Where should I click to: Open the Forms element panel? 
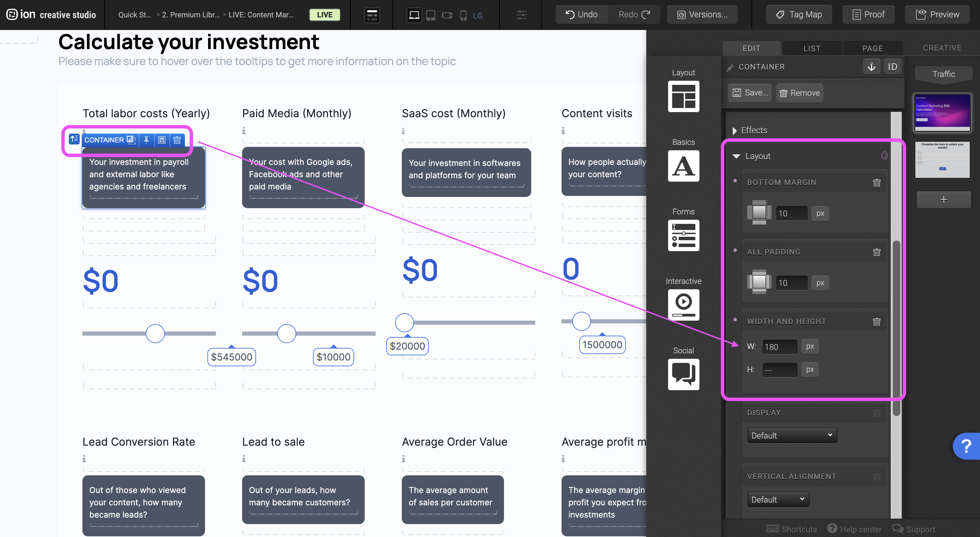(x=683, y=235)
